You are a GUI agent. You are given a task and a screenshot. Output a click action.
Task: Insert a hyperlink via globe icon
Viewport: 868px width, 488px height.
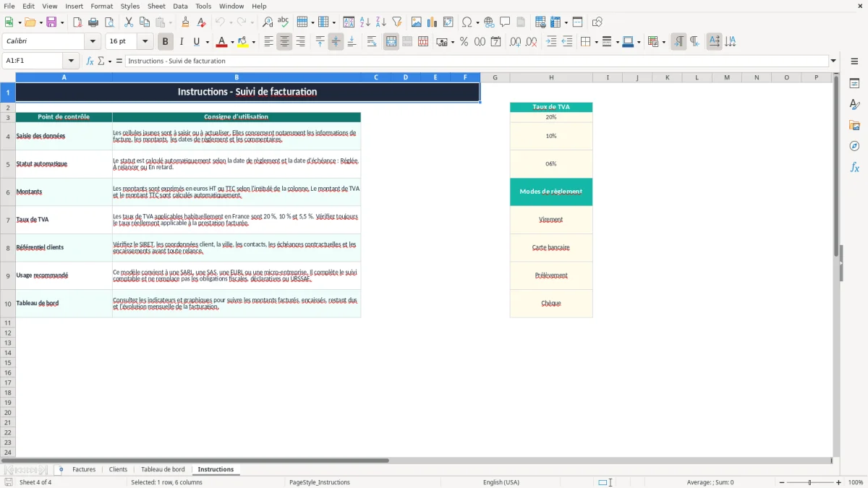coord(489,22)
